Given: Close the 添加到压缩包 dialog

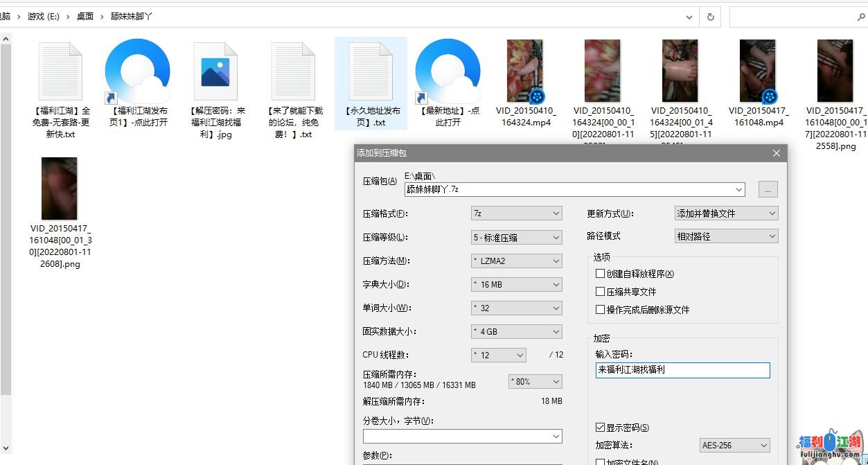Looking at the screenshot, I should (x=777, y=153).
